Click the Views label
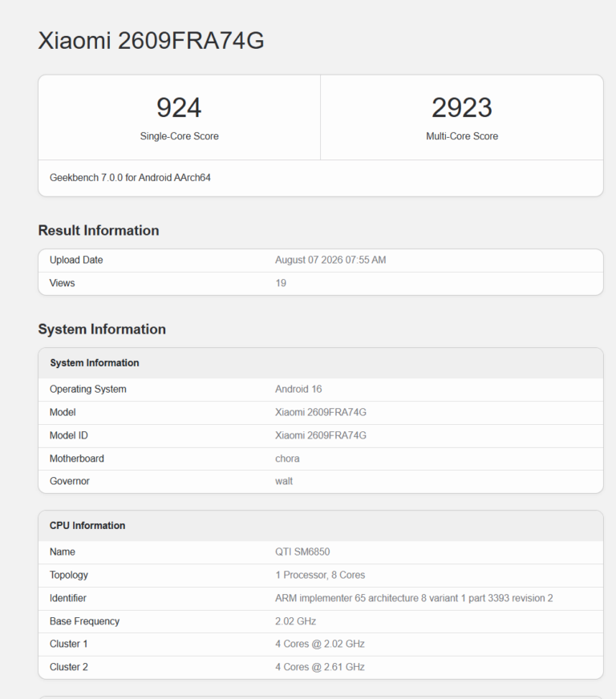616x699 pixels. click(x=62, y=283)
